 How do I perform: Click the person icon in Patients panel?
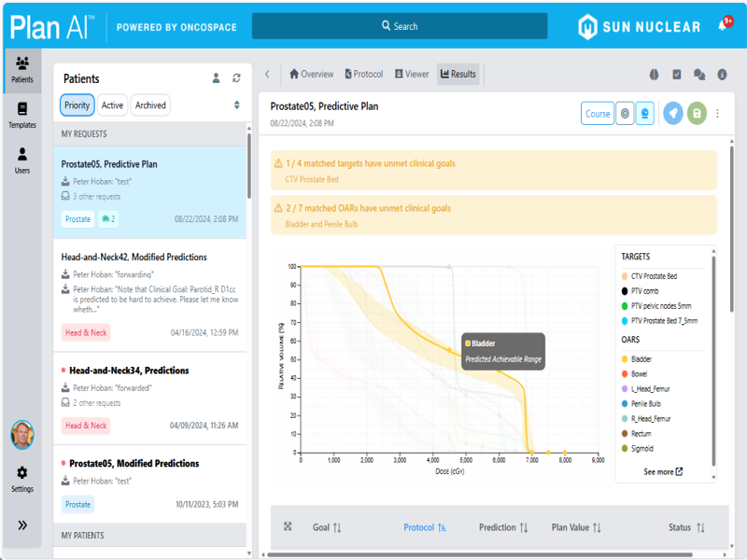coord(216,78)
